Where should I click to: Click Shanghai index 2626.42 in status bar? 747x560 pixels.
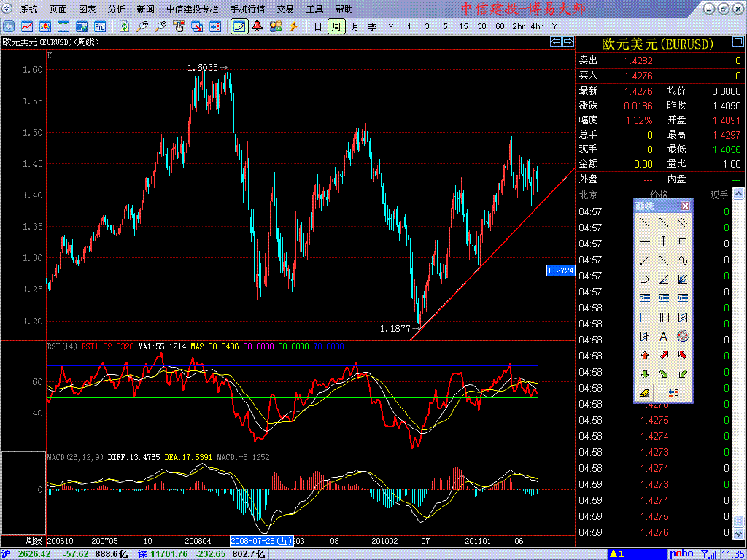34,554
